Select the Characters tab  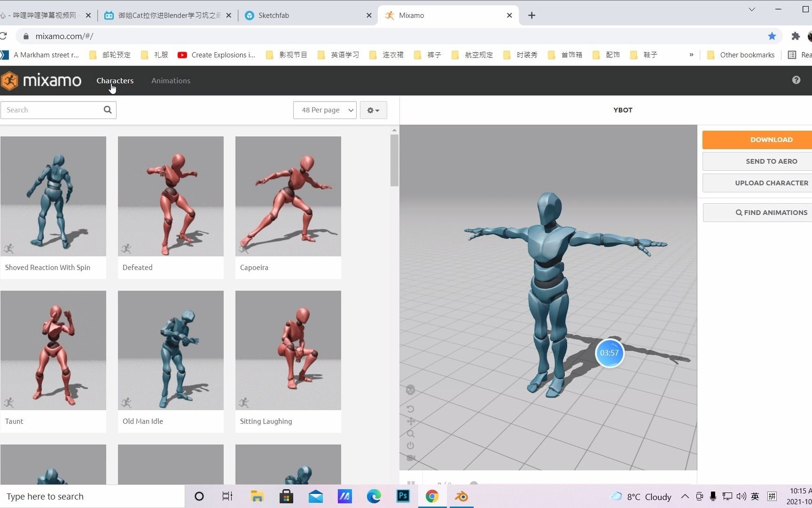[x=115, y=80]
